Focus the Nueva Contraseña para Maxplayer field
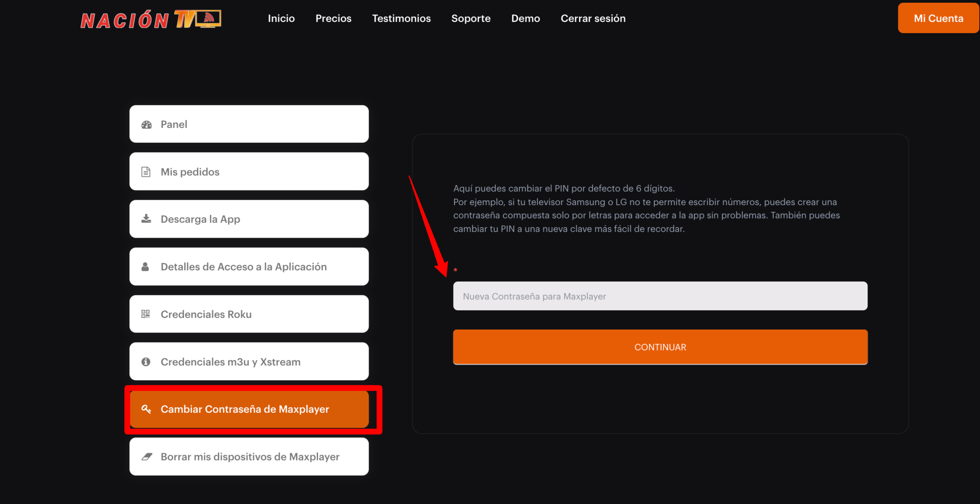Screen dimensions: 980x504 tap(660, 296)
